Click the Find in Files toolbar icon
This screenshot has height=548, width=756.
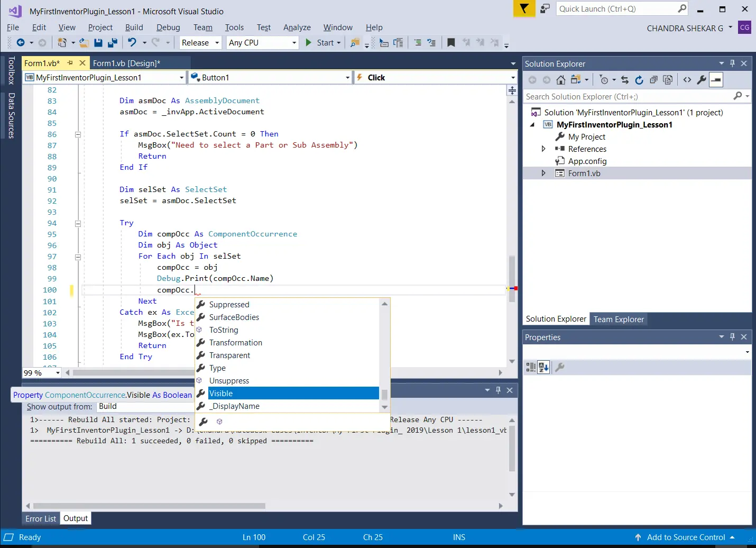[355, 43]
